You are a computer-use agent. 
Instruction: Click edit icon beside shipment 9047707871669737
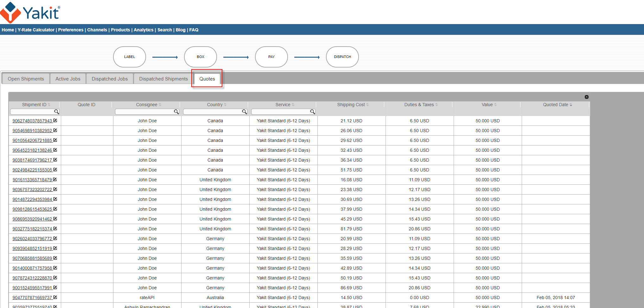tap(55, 297)
